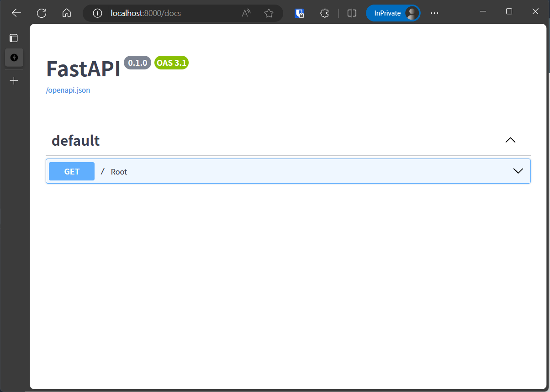
Task: Click the Read aloud icon
Action: coord(246,13)
